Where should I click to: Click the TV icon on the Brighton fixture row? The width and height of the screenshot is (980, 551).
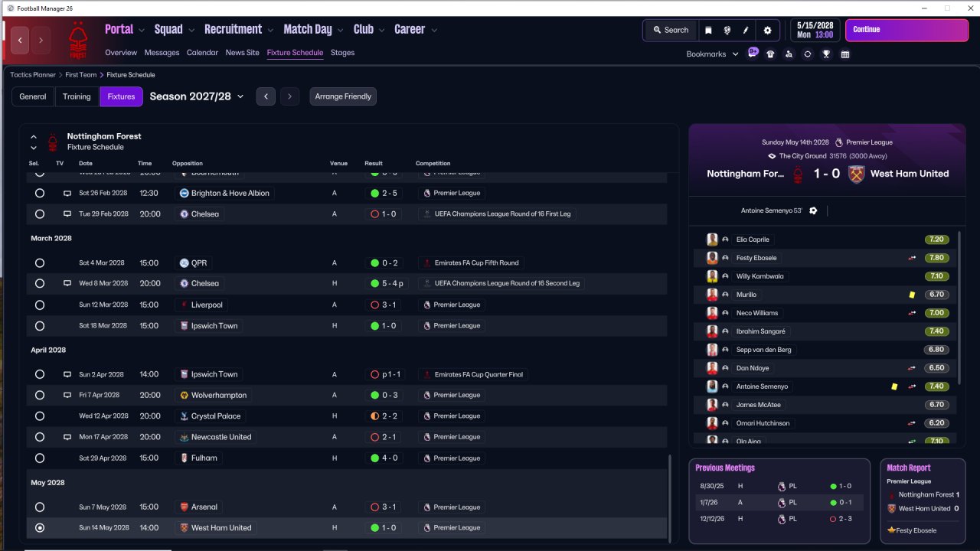[x=67, y=193]
